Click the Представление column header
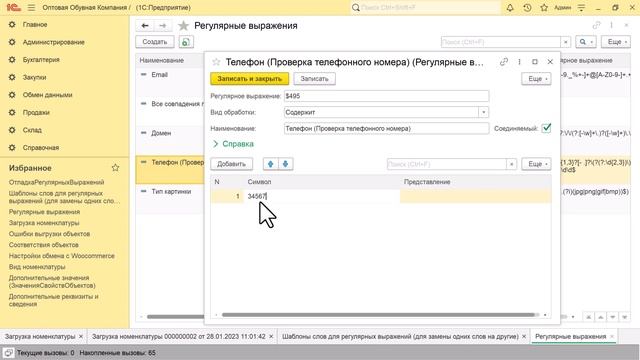The width and height of the screenshot is (640, 360). pyautogui.click(x=476, y=182)
